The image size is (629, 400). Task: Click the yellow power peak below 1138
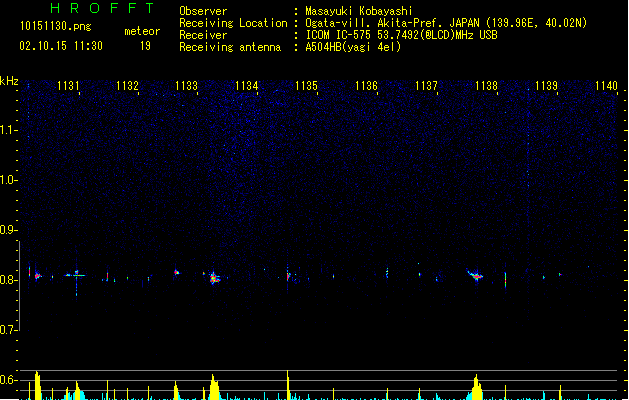pyautogui.click(x=477, y=387)
